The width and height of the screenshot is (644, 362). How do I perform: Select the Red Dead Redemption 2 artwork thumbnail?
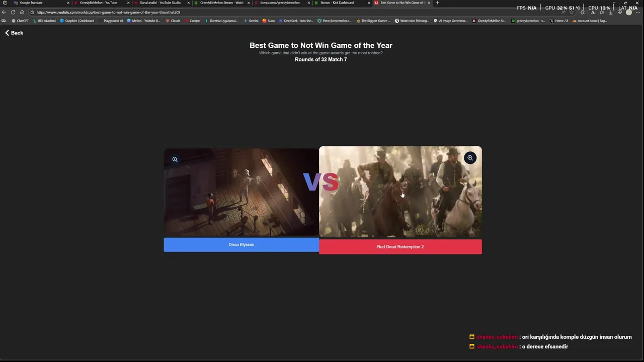pyautogui.click(x=400, y=192)
